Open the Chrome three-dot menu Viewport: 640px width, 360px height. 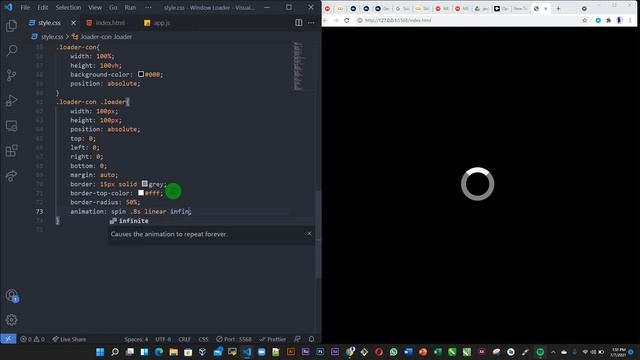point(630,20)
